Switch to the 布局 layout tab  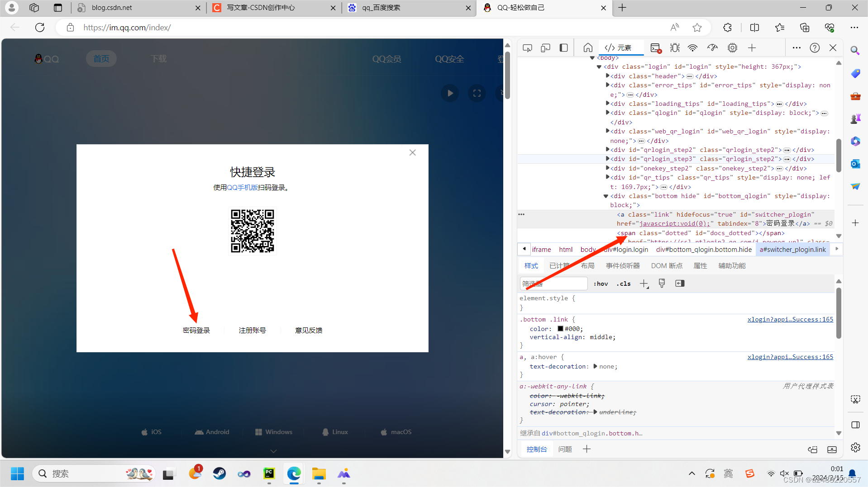(x=587, y=266)
